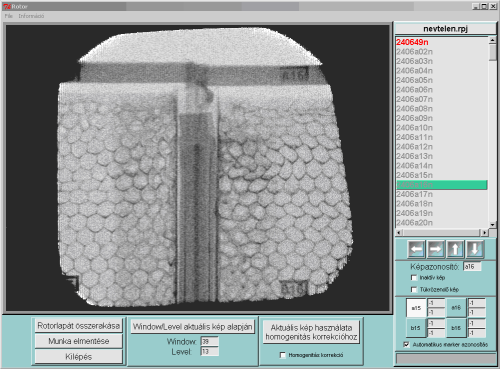Click the Képazonosító input field

point(472,267)
